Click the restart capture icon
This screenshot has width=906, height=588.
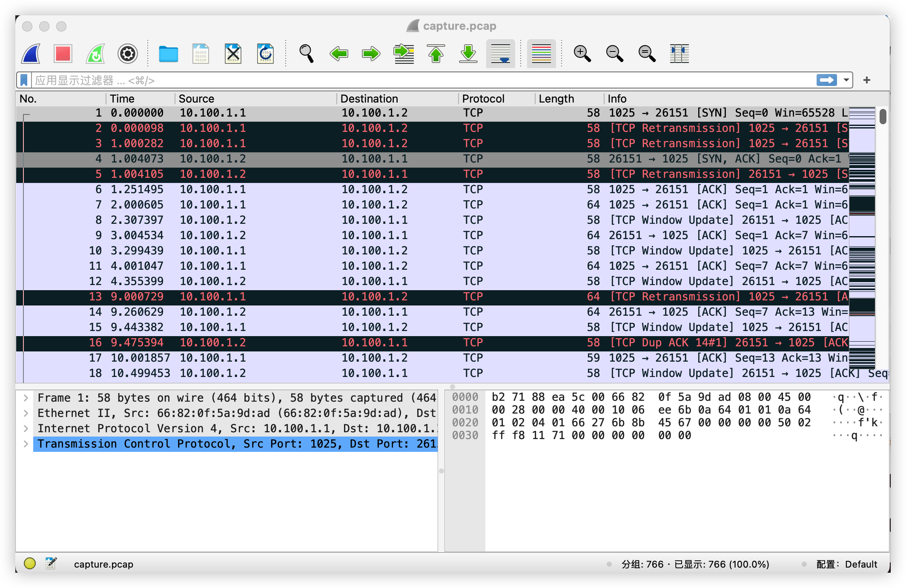(x=95, y=54)
